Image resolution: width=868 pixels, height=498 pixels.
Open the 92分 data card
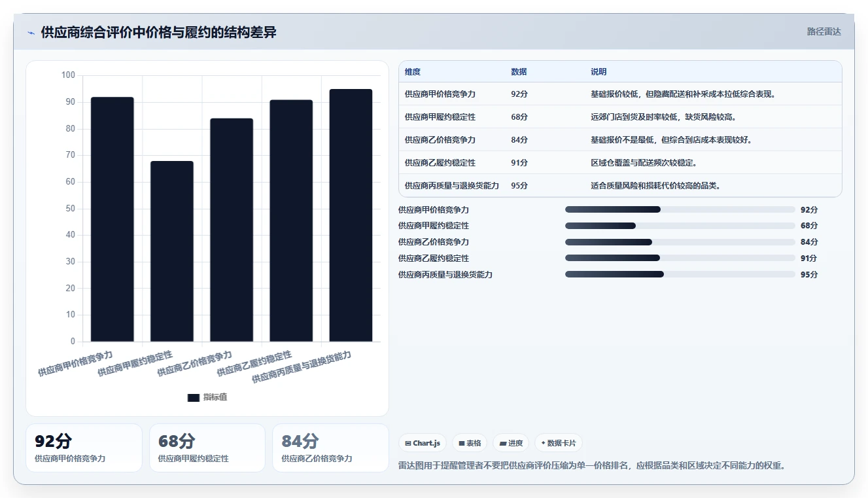coord(84,448)
